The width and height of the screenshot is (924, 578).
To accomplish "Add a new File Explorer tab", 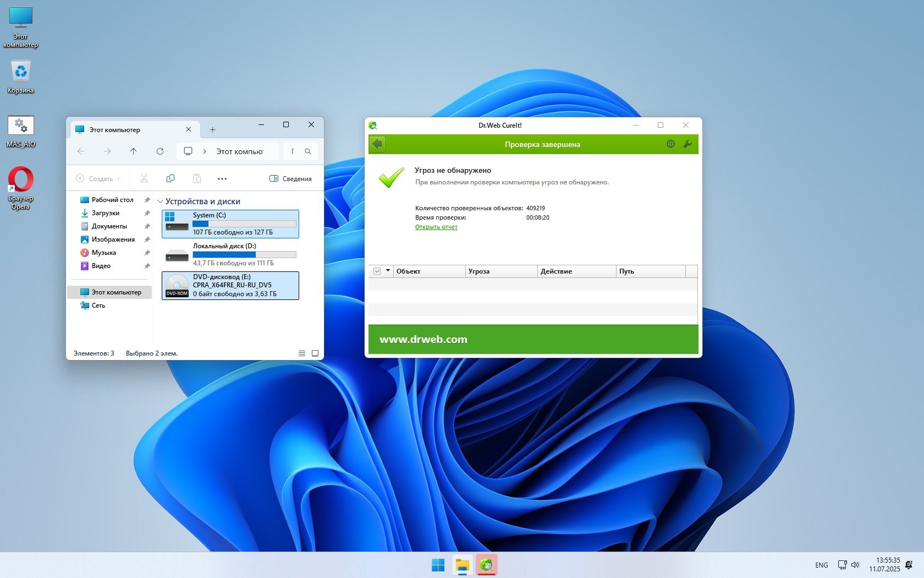I will pyautogui.click(x=212, y=130).
